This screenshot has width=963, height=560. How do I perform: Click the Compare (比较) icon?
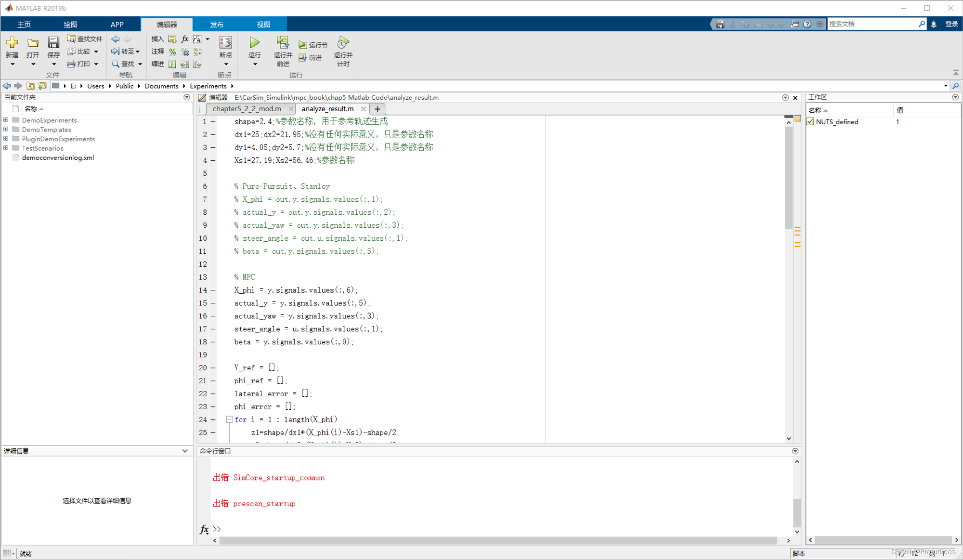coord(71,51)
